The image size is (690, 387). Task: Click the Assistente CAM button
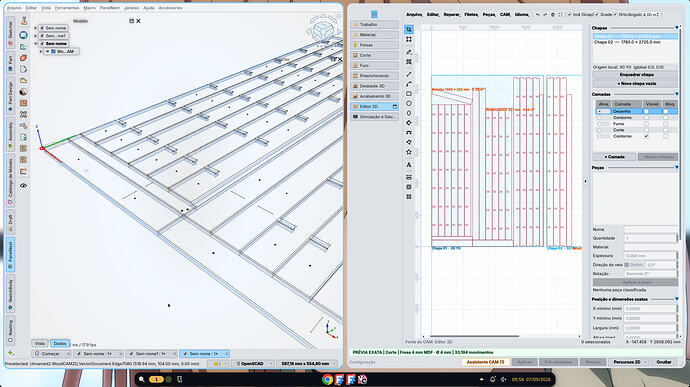(485, 362)
